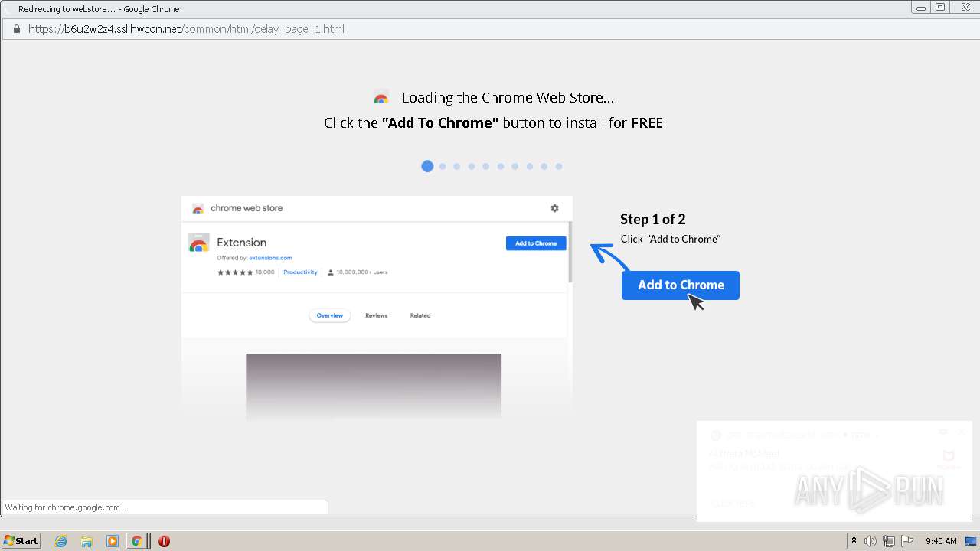Close the Chrome window

(x=964, y=7)
